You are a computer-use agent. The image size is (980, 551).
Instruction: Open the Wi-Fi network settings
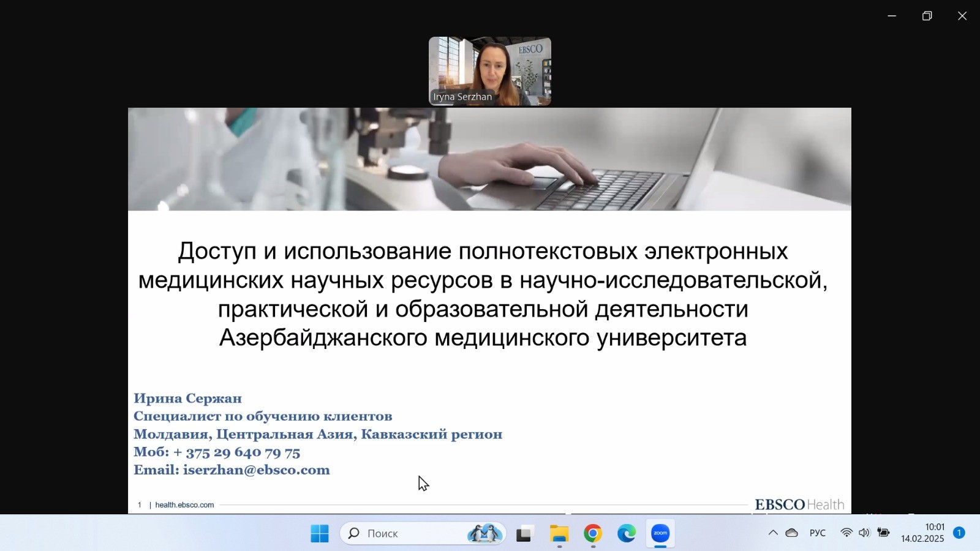tap(846, 533)
